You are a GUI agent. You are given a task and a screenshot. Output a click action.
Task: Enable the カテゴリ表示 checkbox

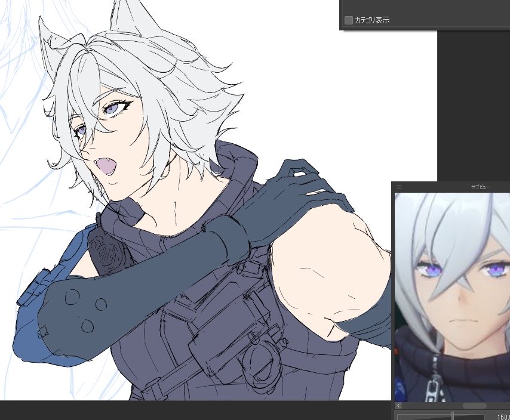point(348,20)
